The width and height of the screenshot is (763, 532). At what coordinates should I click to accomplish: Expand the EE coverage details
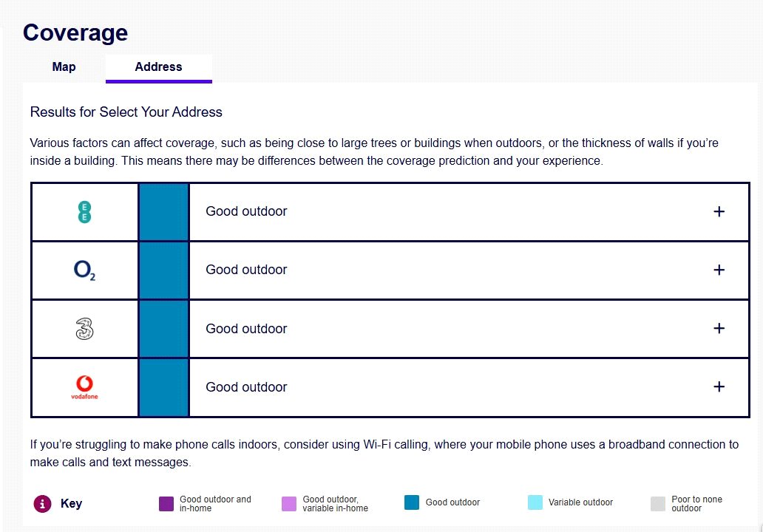[719, 212]
